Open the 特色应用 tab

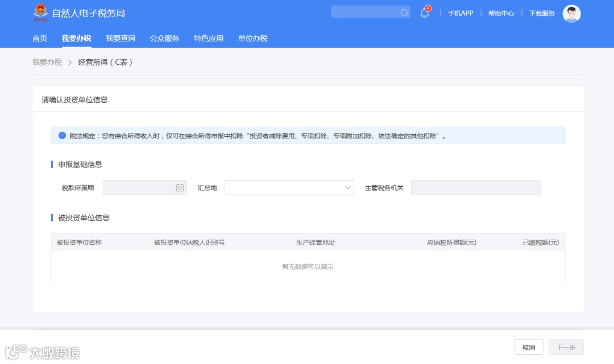click(208, 38)
